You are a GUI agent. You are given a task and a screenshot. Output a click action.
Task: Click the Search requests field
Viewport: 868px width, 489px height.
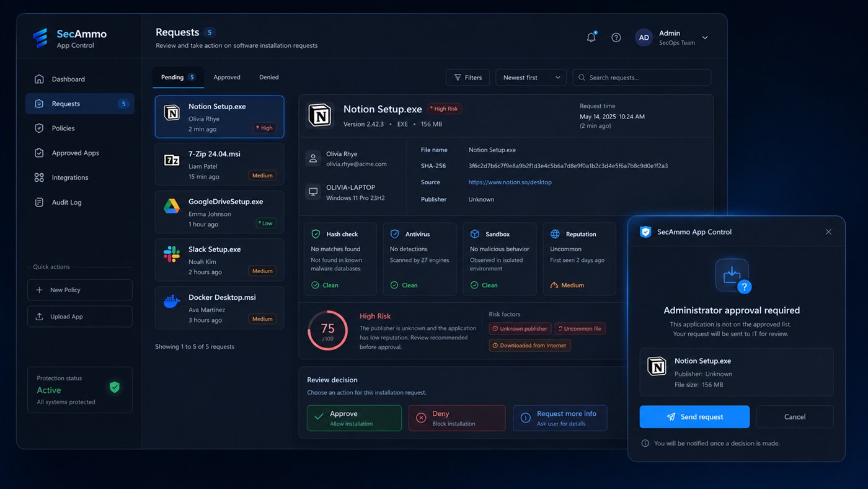tap(642, 78)
